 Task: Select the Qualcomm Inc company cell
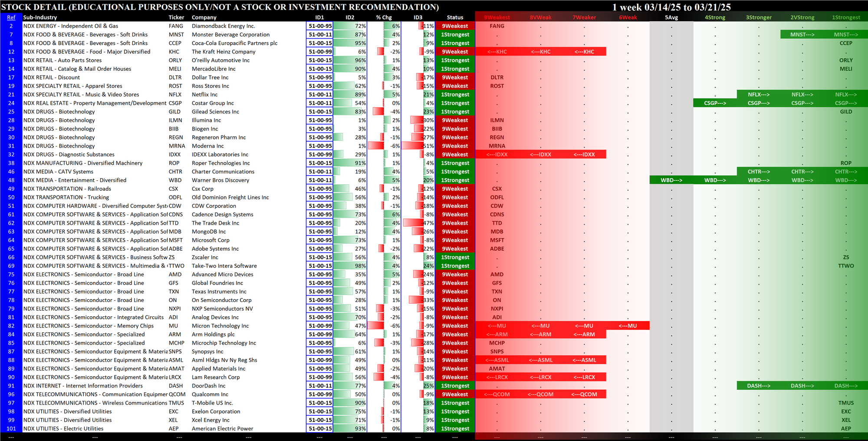210,395
